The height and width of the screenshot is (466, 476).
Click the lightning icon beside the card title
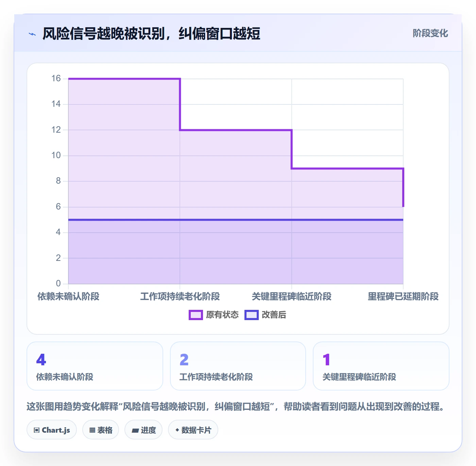click(32, 34)
